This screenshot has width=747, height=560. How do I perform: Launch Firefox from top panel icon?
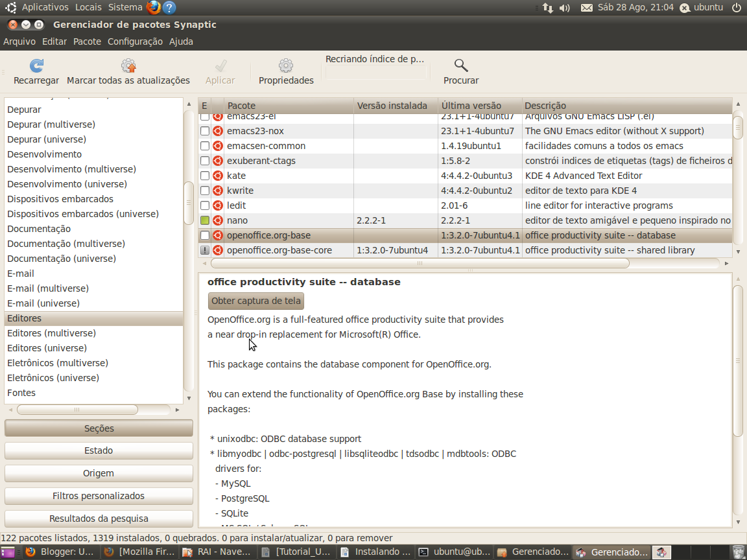154,7
